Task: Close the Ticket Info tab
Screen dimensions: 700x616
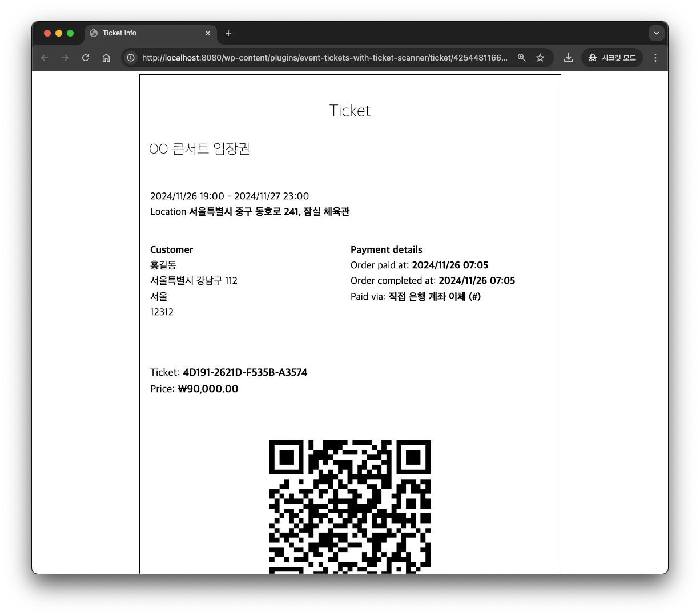Action: tap(208, 33)
